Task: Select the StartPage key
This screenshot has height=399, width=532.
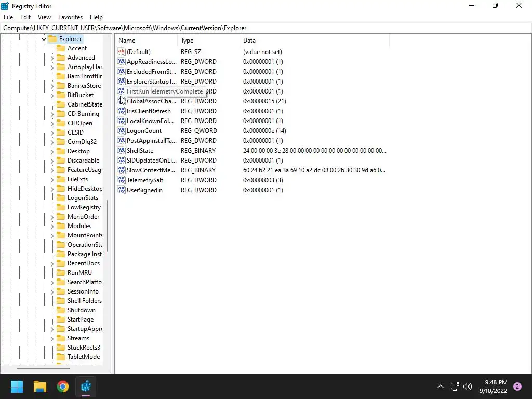Action: tap(81, 320)
